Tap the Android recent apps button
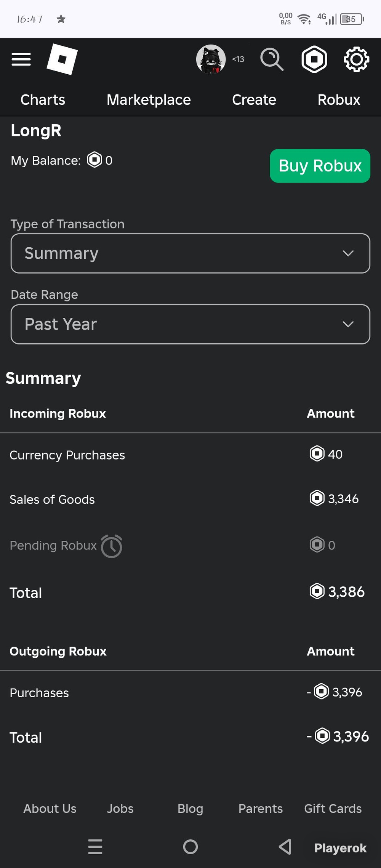 coord(95,847)
